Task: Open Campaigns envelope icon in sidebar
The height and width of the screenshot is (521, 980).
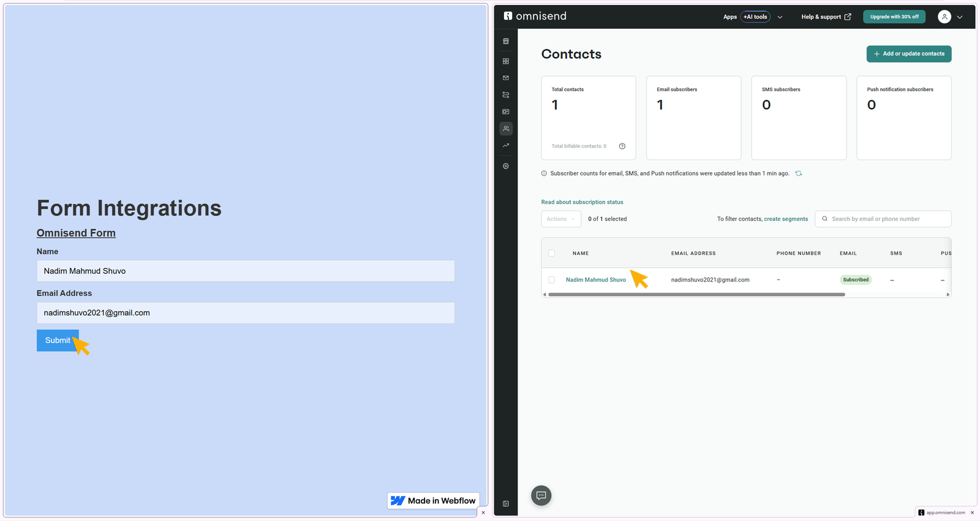Action: click(506, 78)
